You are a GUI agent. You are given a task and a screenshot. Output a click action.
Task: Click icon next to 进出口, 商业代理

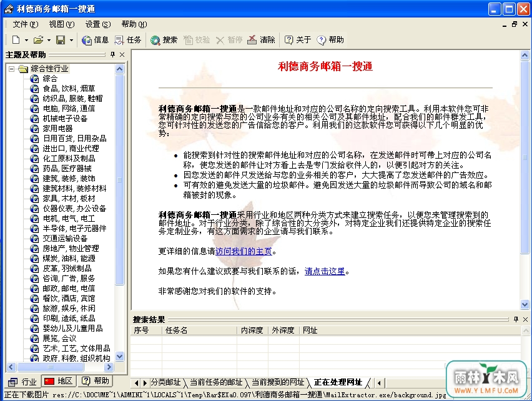(34, 149)
